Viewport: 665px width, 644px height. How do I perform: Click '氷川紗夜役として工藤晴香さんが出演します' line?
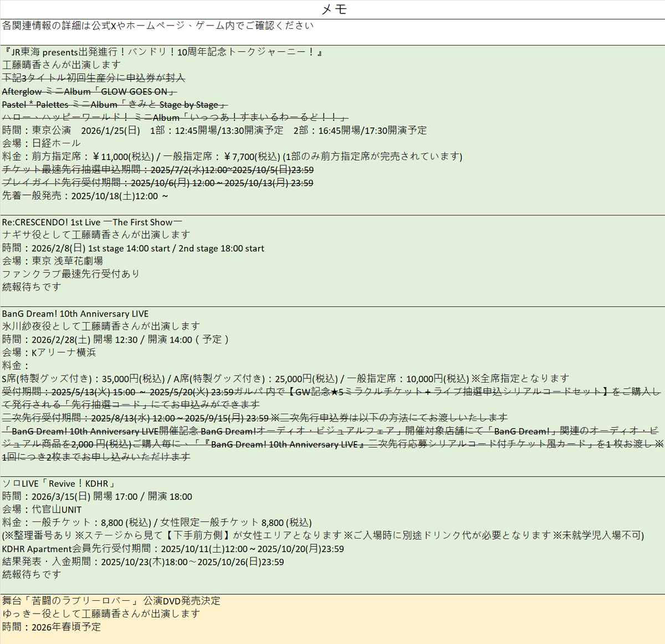(101, 326)
